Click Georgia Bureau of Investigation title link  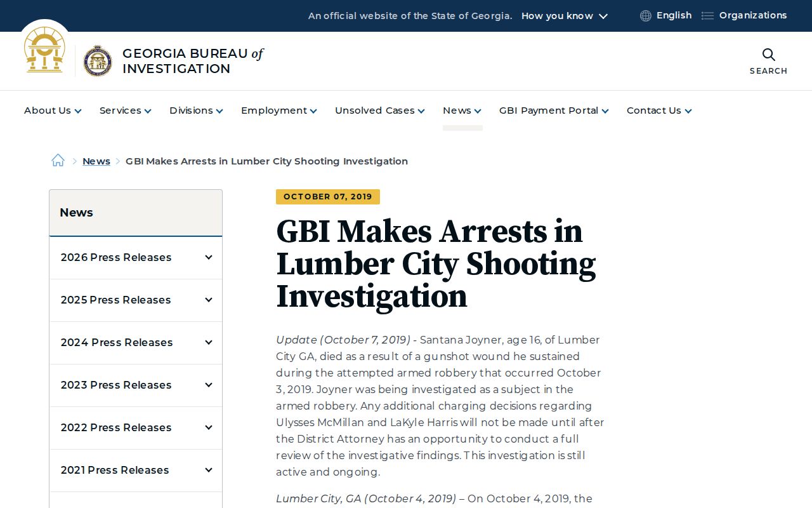click(193, 61)
